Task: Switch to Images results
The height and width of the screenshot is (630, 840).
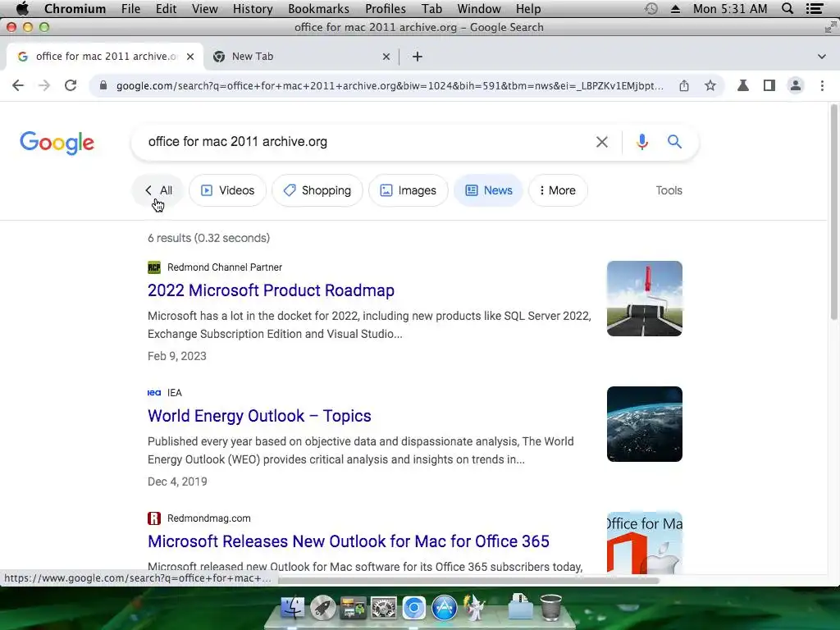Action: tap(409, 190)
